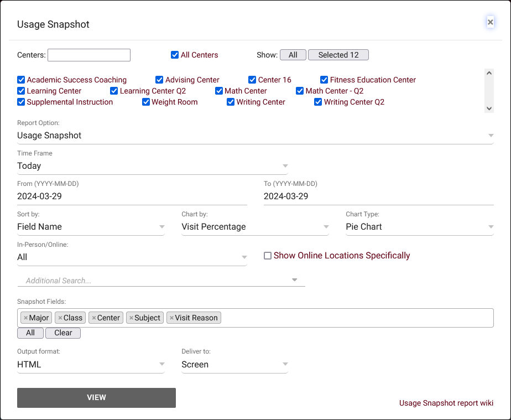Remove the Center tag from Snapshot Fields
The height and width of the screenshot is (420, 511).
click(x=94, y=318)
